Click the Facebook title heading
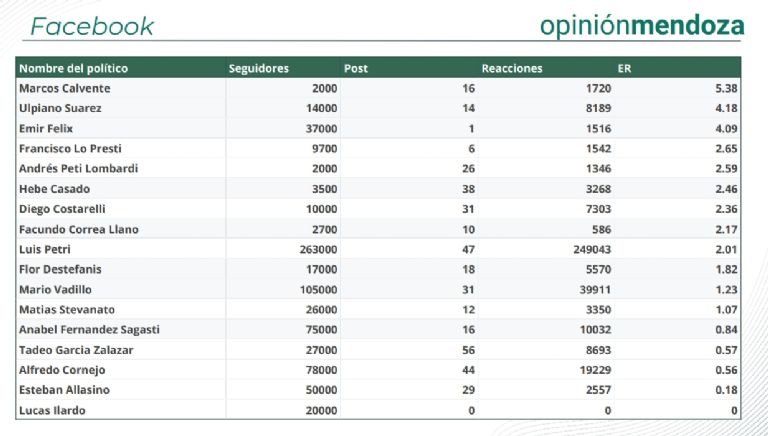768x436 pixels. coord(92,27)
